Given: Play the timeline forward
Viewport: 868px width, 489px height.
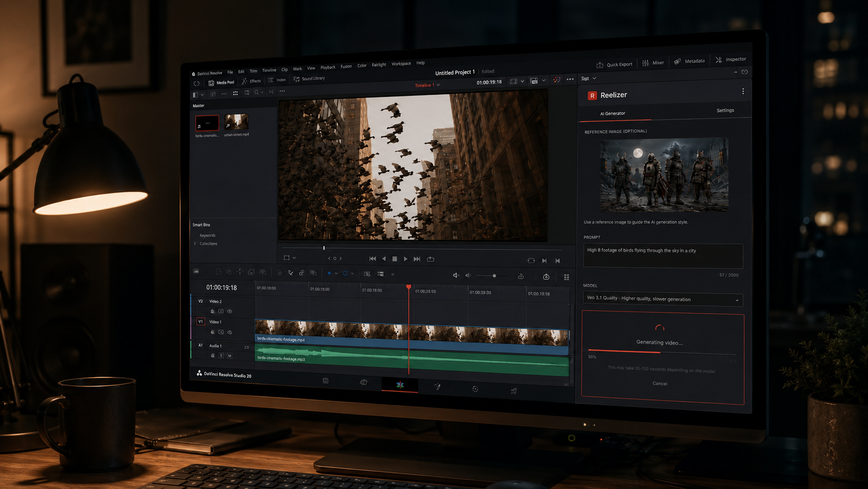Looking at the screenshot, I should [405, 259].
